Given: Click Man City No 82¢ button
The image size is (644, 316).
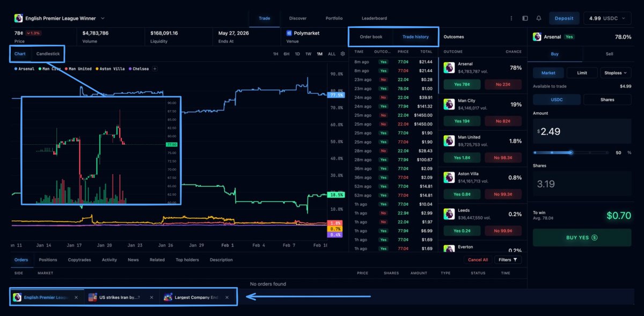Looking at the screenshot, I should 503,121.
